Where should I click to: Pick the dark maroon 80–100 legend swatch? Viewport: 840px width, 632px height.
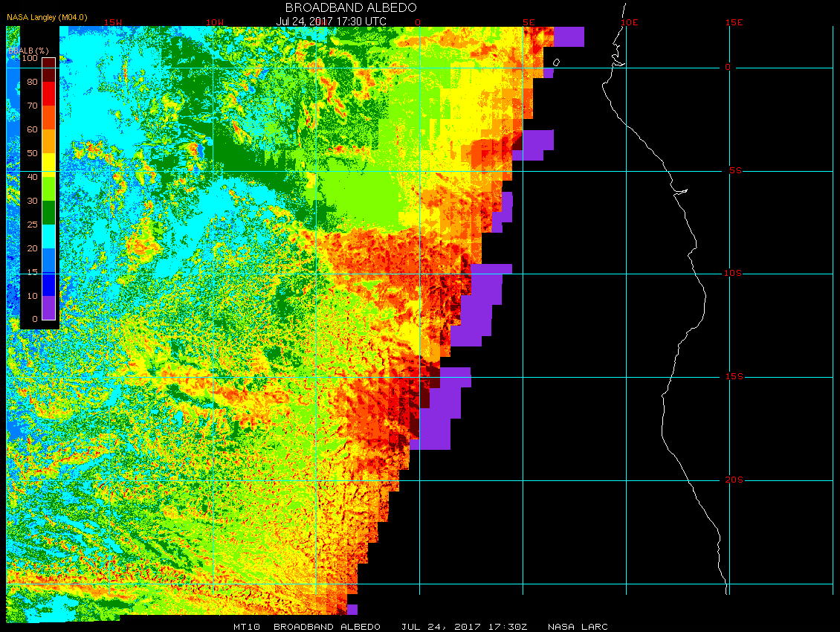coord(49,70)
